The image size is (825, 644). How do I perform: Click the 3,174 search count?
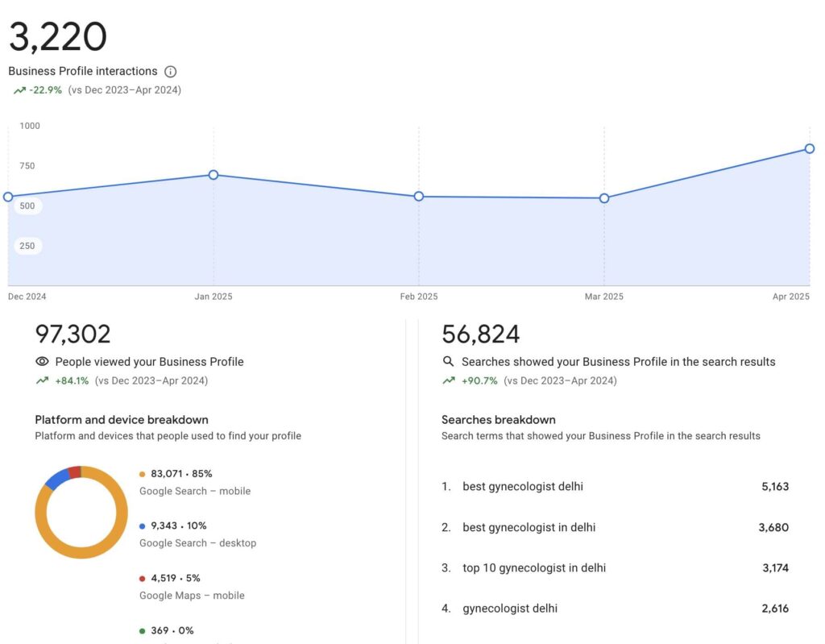(x=776, y=567)
